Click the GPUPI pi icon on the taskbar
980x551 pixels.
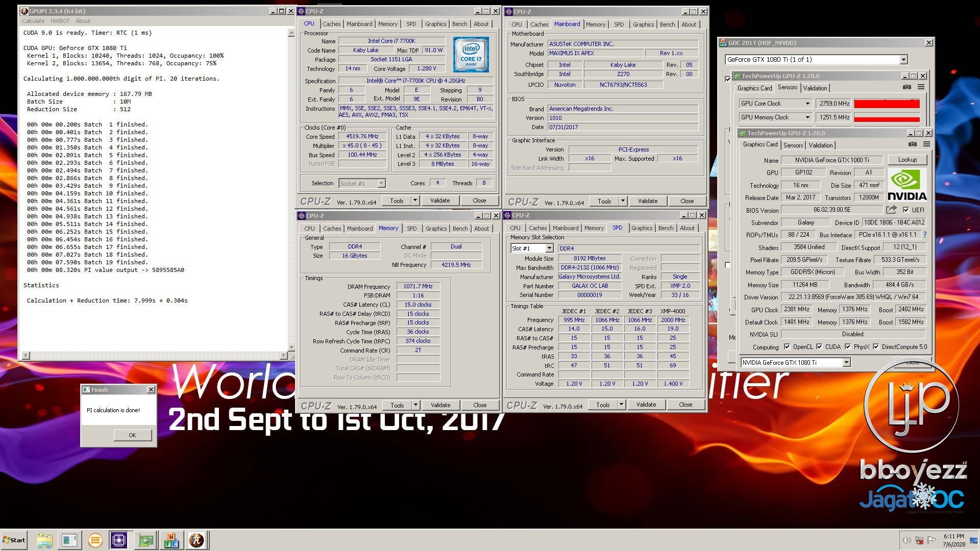tap(197, 540)
